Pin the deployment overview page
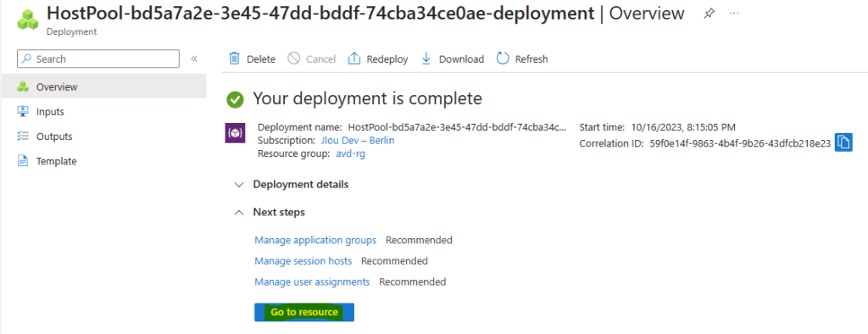 point(709,14)
